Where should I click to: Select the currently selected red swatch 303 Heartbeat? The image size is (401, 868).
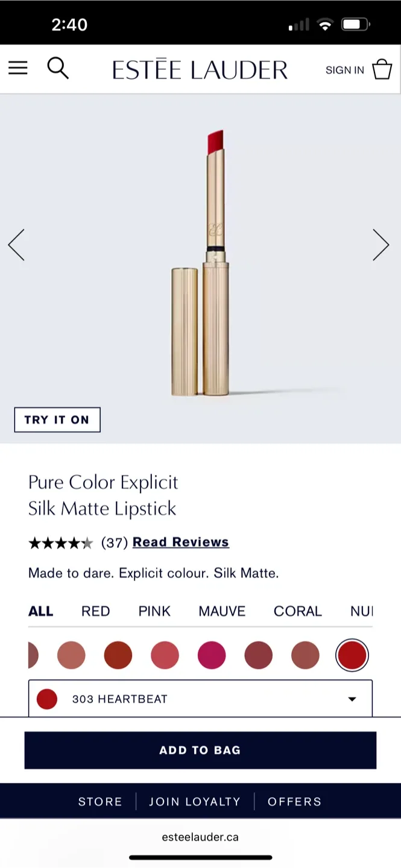(x=352, y=655)
